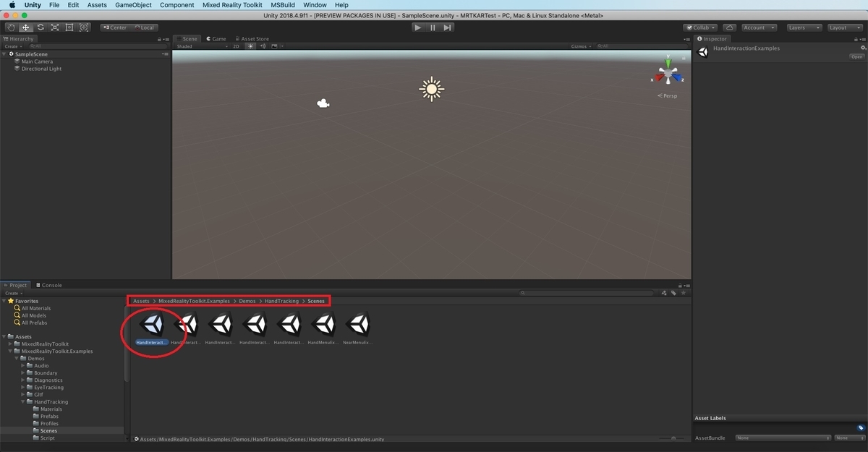Screen dimensions: 868x452
Task: Open the GameObject menu
Action: point(133,5)
